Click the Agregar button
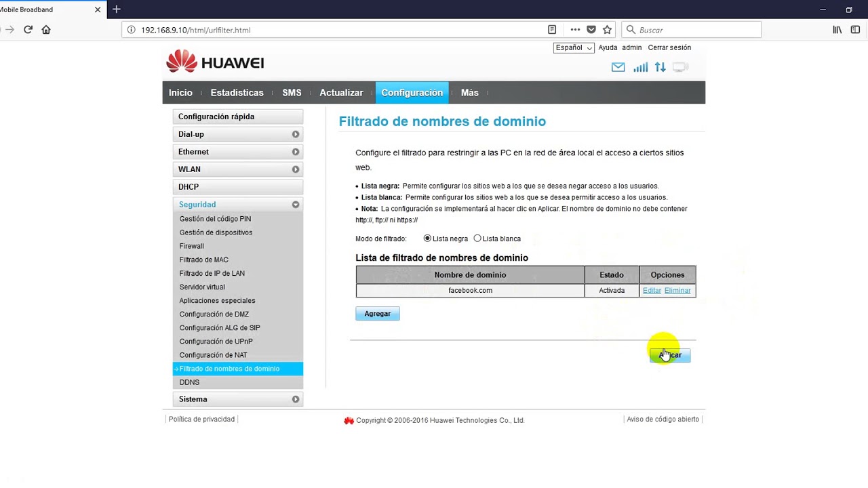 pos(378,314)
